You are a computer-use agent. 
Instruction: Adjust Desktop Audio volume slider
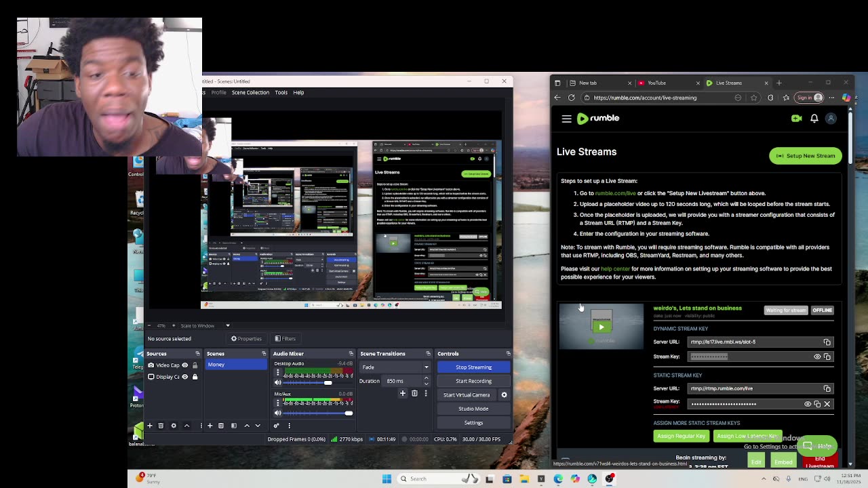[x=328, y=383]
